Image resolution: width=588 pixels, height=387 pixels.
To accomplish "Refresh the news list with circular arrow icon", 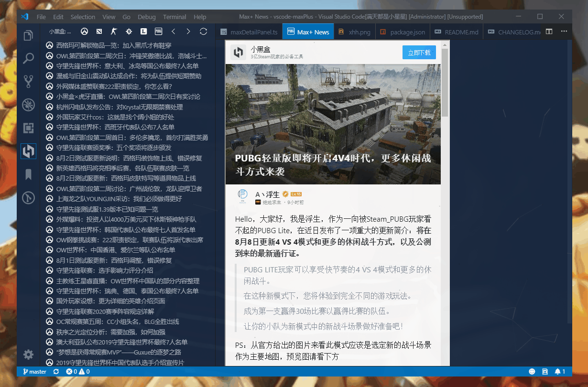I will [x=204, y=32].
